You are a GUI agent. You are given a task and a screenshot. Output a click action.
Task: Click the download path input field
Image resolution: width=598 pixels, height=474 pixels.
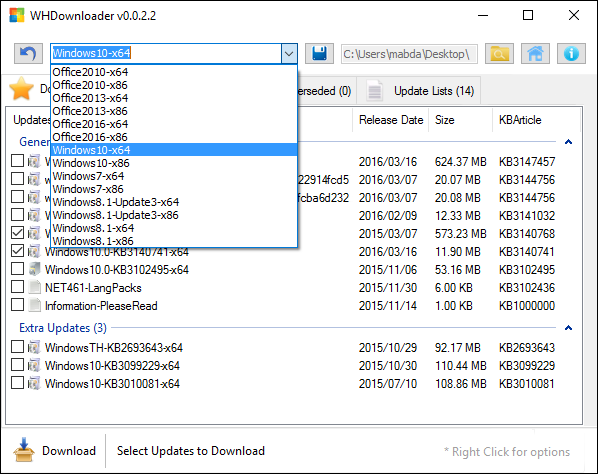tap(409, 54)
